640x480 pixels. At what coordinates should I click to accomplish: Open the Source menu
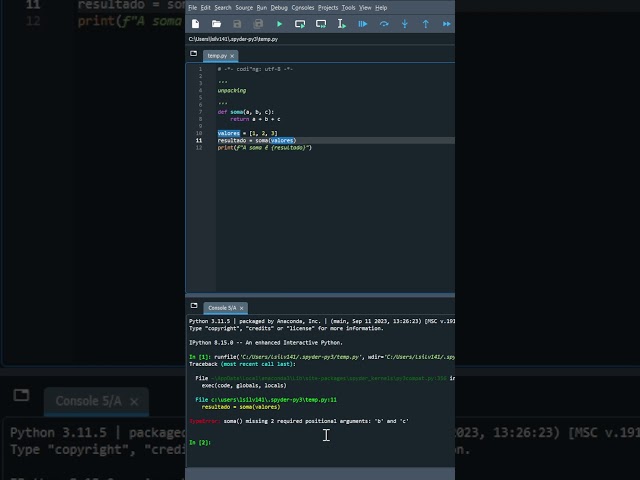tap(244, 8)
